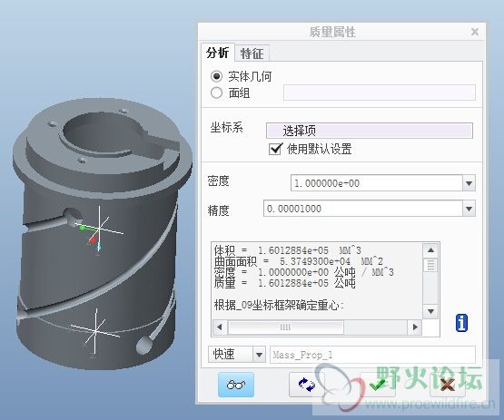Screen dimensions: 504x420
Task: Switch to the 特征 tab
Action: pos(252,54)
